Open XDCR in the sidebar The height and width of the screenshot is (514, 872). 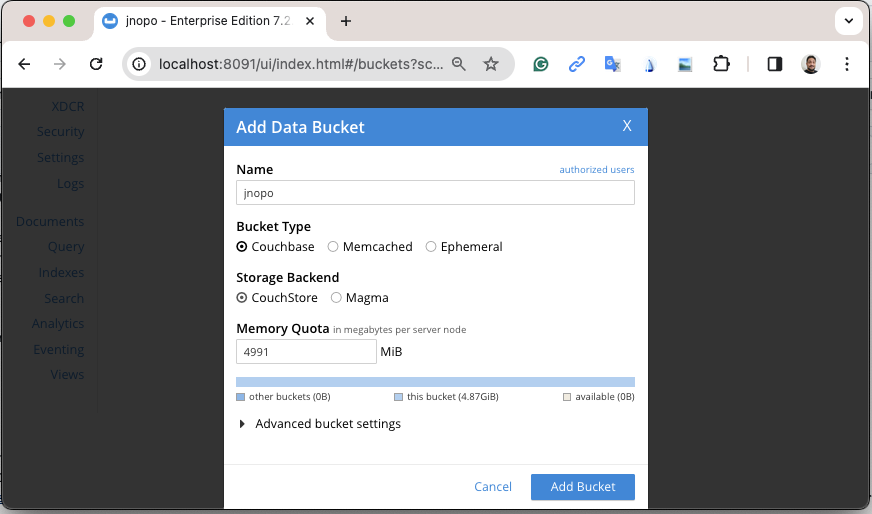point(68,106)
